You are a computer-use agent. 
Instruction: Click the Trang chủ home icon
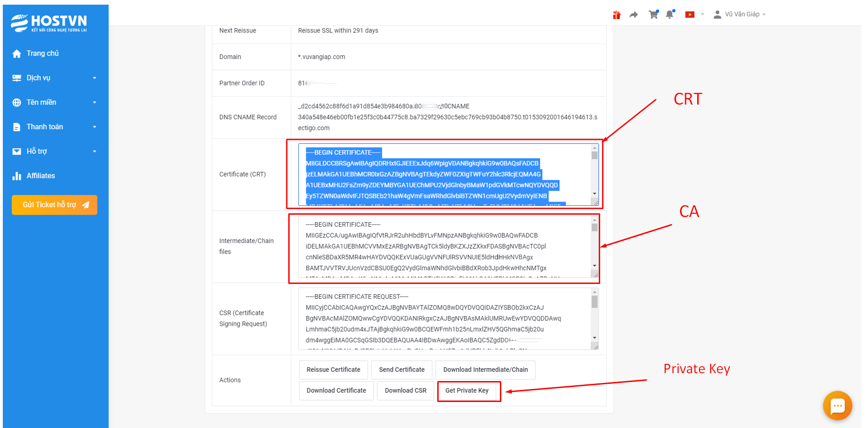click(x=17, y=53)
